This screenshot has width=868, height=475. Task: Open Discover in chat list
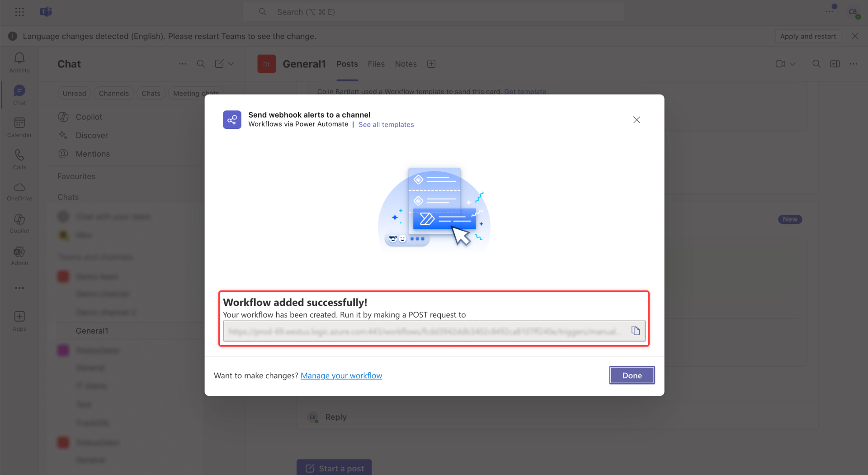tap(92, 135)
